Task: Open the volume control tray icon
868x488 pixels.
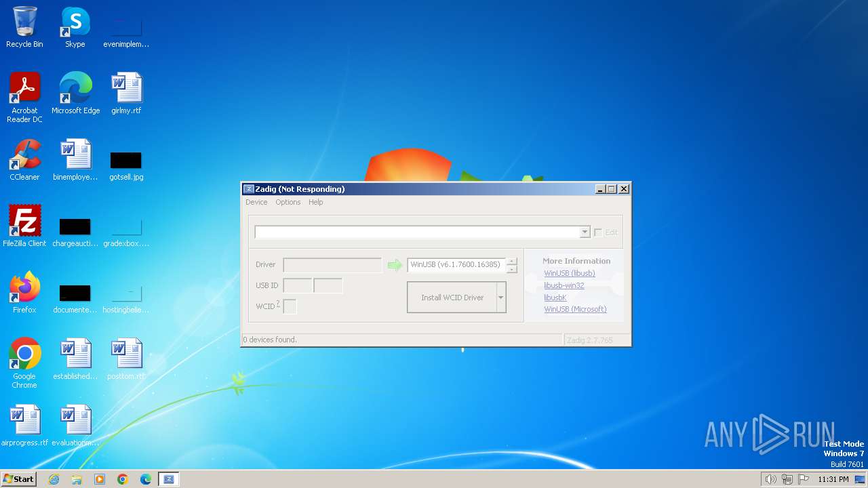Action: pyautogui.click(x=770, y=479)
